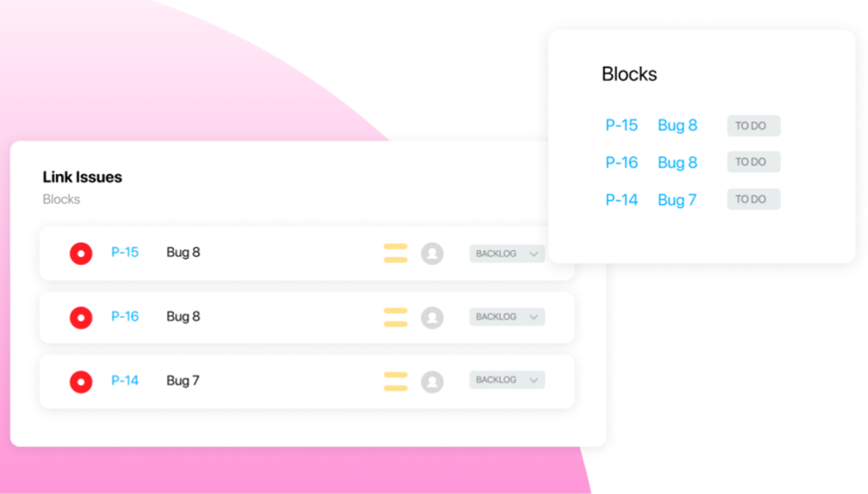This screenshot has height=494, width=868.
Task: Click the yellow priority icon on P-14 row
Action: point(396,381)
